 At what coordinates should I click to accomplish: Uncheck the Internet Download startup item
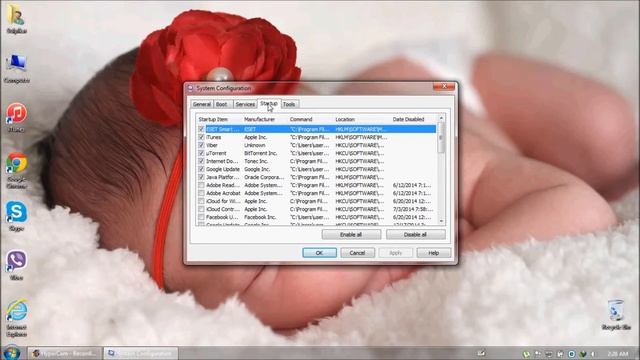point(201,161)
